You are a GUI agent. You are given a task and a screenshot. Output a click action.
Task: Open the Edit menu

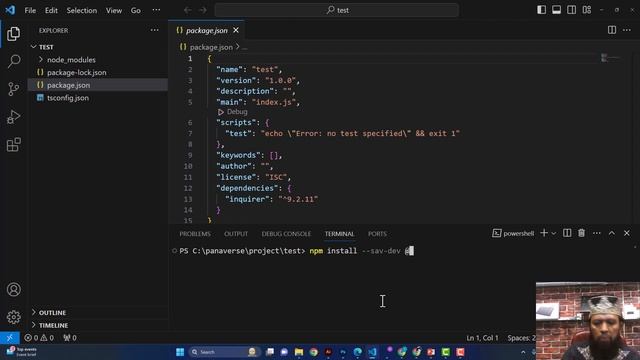point(51,10)
